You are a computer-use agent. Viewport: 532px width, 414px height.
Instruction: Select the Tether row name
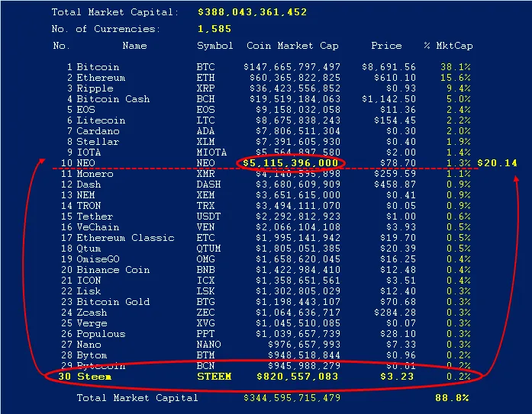pyautogui.click(x=95, y=217)
